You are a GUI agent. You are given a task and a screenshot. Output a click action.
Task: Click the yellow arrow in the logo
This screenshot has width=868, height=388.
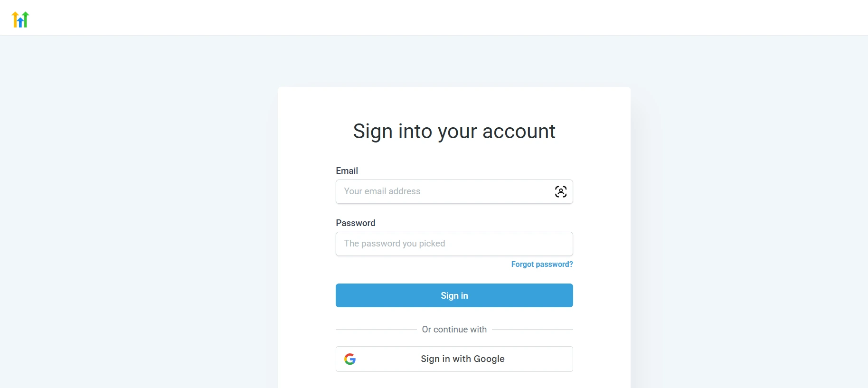click(x=15, y=19)
